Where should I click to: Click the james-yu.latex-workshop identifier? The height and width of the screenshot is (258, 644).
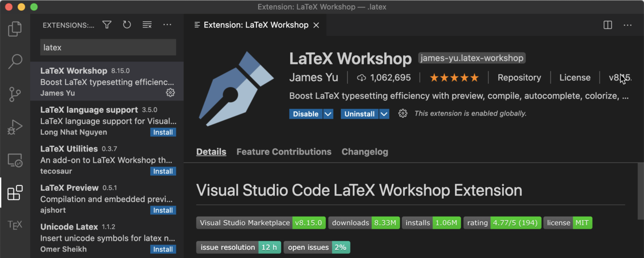tap(472, 58)
